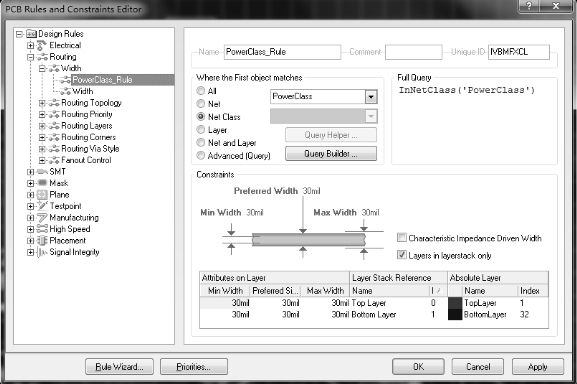Select the Advanced (Query) radio button
The height and width of the screenshot is (384, 577).
pyautogui.click(x=201, y=156)
